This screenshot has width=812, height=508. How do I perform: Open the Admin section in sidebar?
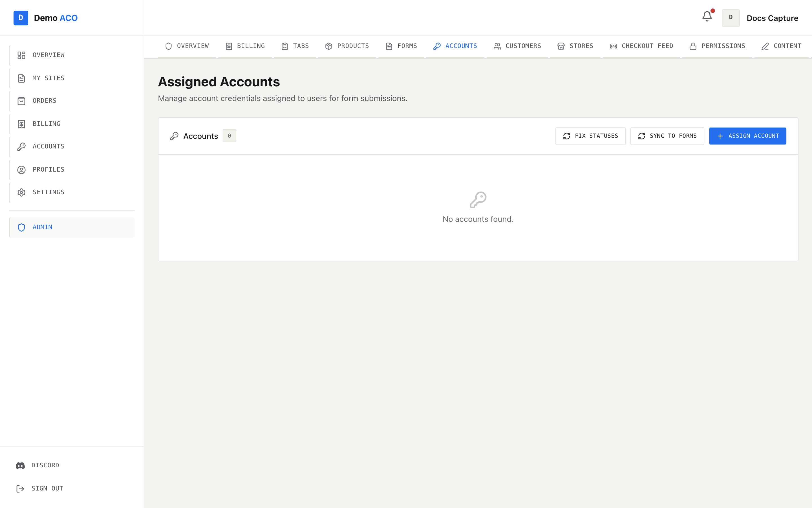point(72,227)
